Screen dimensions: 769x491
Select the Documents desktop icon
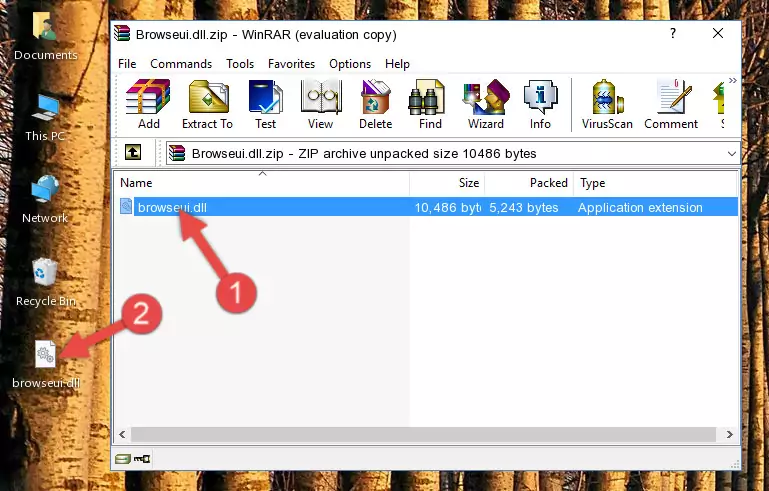(46, 36)
